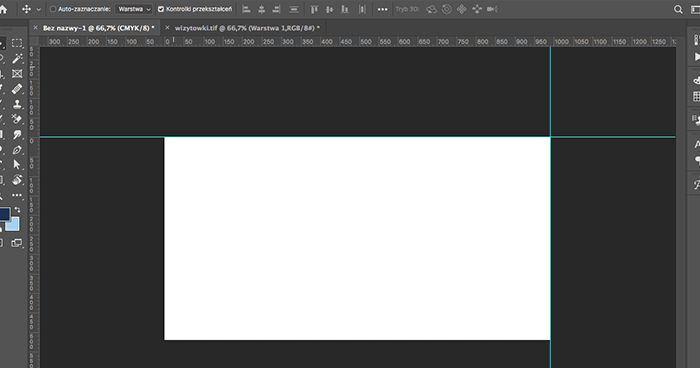Align top edges button
This screenshot has width=700, height=368.
(x=314, y=9)
